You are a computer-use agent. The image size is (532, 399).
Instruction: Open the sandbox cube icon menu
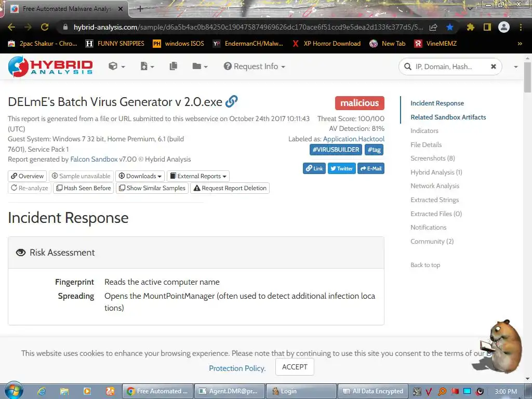(116, 66)
